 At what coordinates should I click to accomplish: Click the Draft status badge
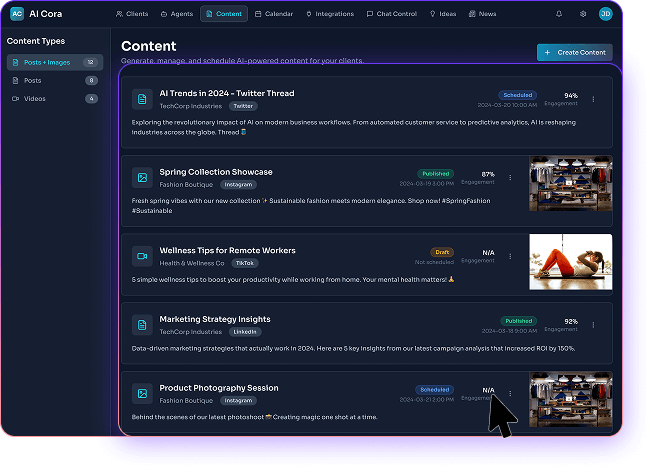point(442,252)
